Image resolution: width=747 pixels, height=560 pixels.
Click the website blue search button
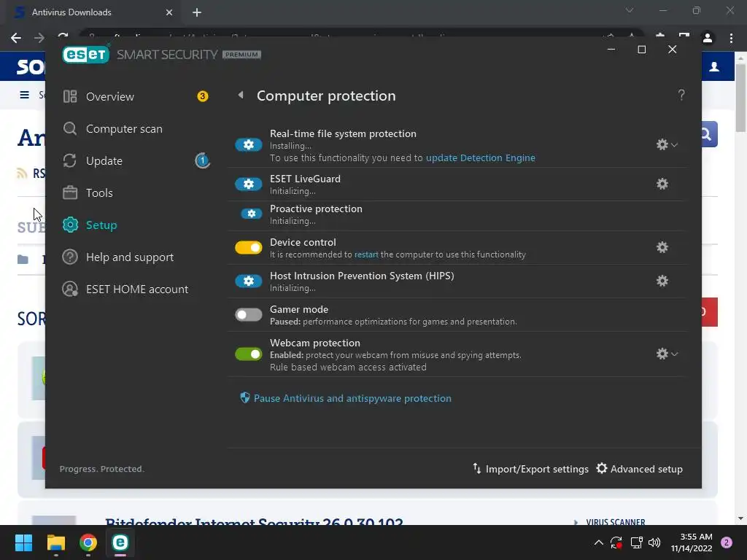pos(709,134)
